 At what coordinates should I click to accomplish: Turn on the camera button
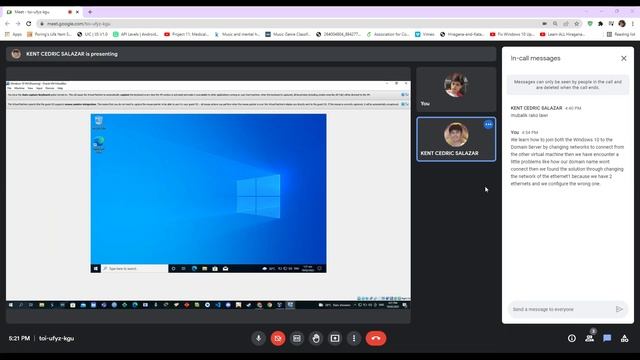point(278,338)
